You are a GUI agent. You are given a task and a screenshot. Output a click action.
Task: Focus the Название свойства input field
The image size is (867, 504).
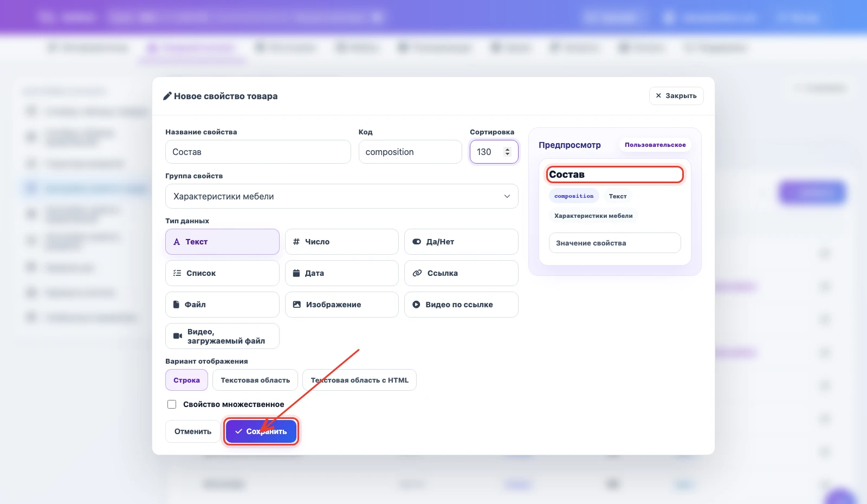pos(258,152)
